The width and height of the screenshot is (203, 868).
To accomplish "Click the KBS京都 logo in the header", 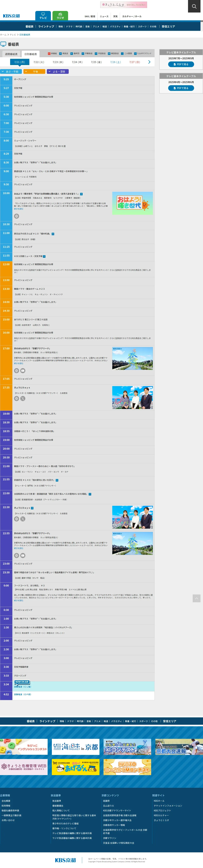I will click(x=11, y=16).
